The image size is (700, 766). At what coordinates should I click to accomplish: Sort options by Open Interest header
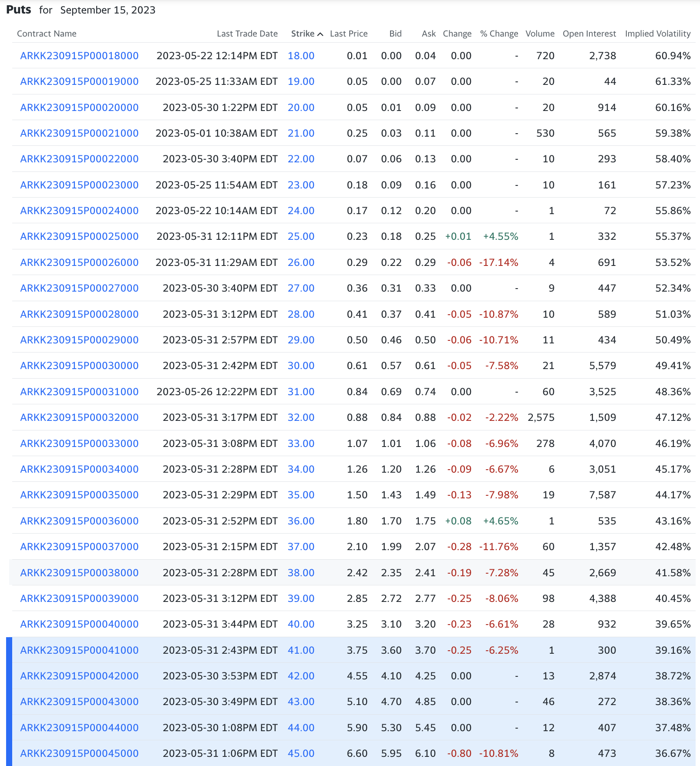pyautogui.click(x=589, y=34)
